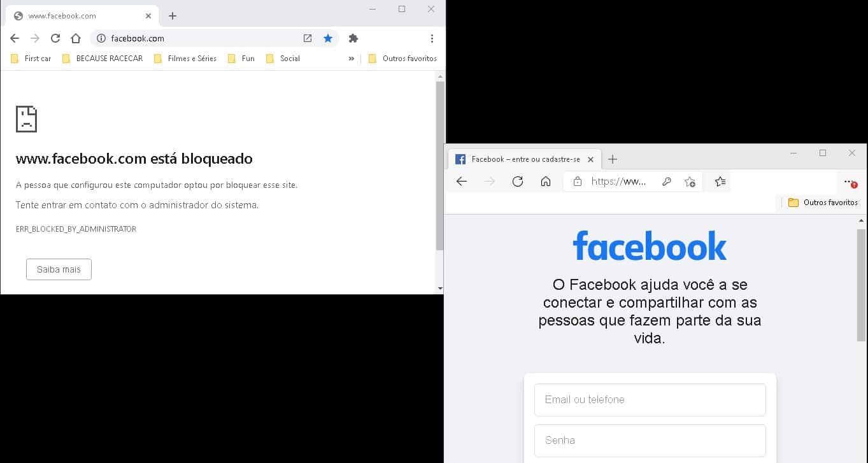Click the sad page error icon in Chrome
Viewport: 868px width, 463px height.
click(x=26, y=119)
